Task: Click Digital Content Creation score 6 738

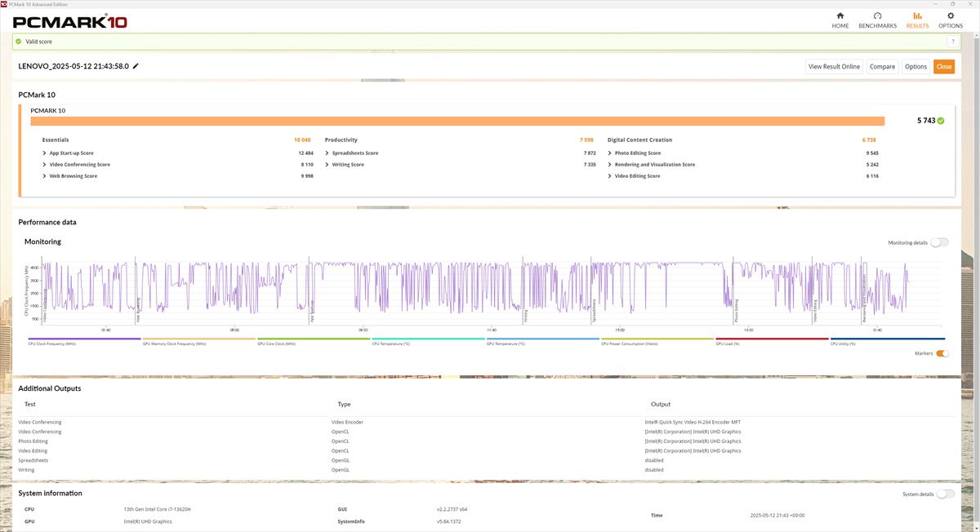Action: [869, 140]
